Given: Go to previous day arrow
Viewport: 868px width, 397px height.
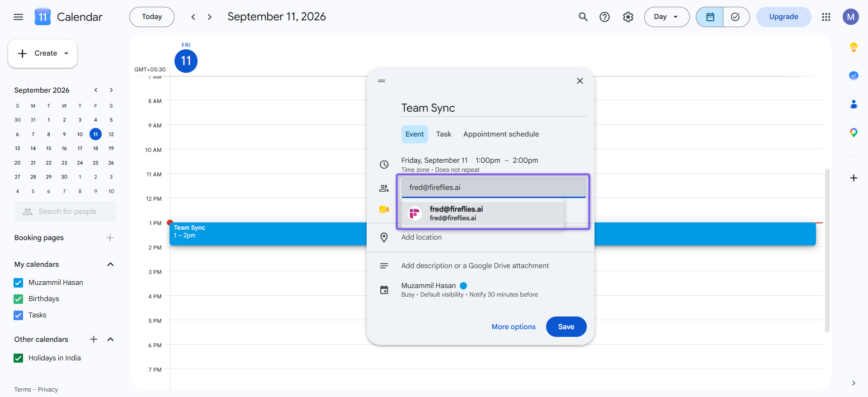Looking at the screenshot, I should 193,17.
